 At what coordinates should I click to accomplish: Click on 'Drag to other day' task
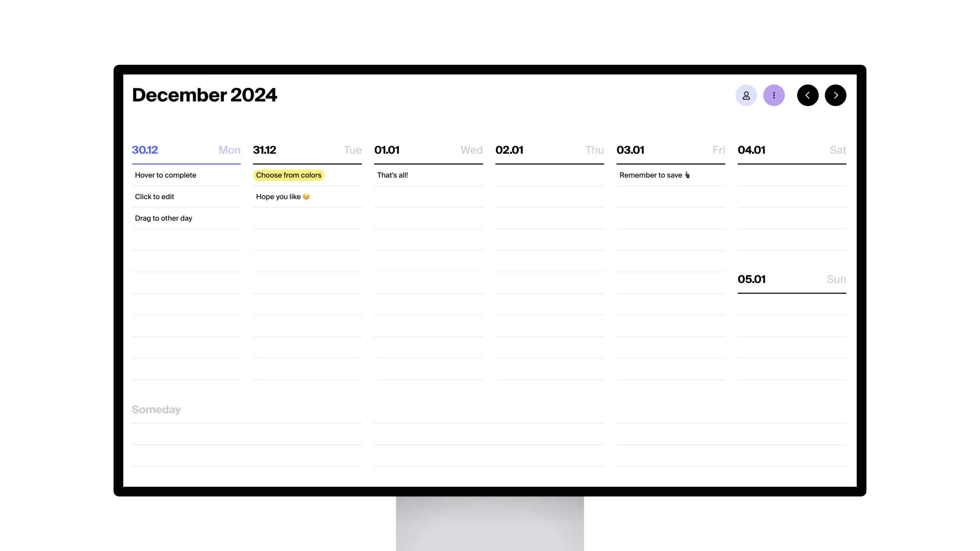tap(164, 217)
